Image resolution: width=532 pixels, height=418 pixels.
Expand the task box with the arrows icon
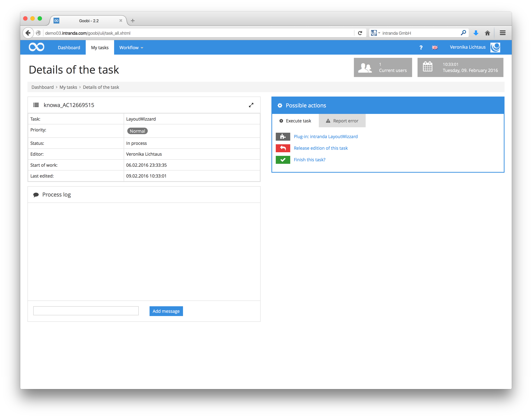(x=251, y=105)
